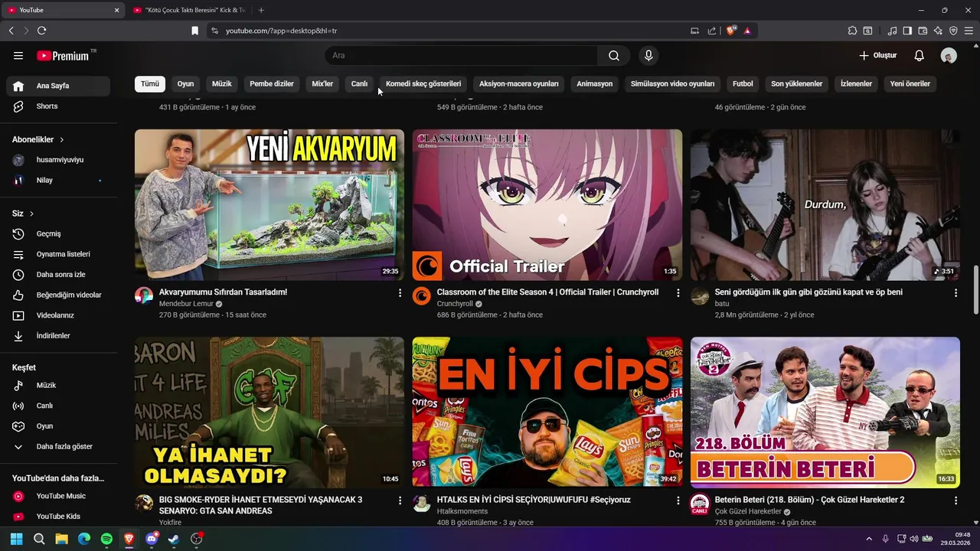Click into the YouTube Ara search field

[462, 56]
